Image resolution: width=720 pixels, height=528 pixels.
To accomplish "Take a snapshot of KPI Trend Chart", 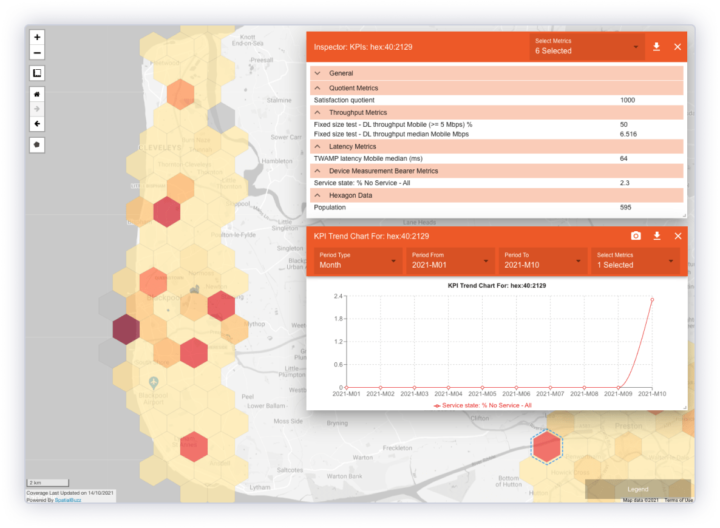I will (635, 236).
